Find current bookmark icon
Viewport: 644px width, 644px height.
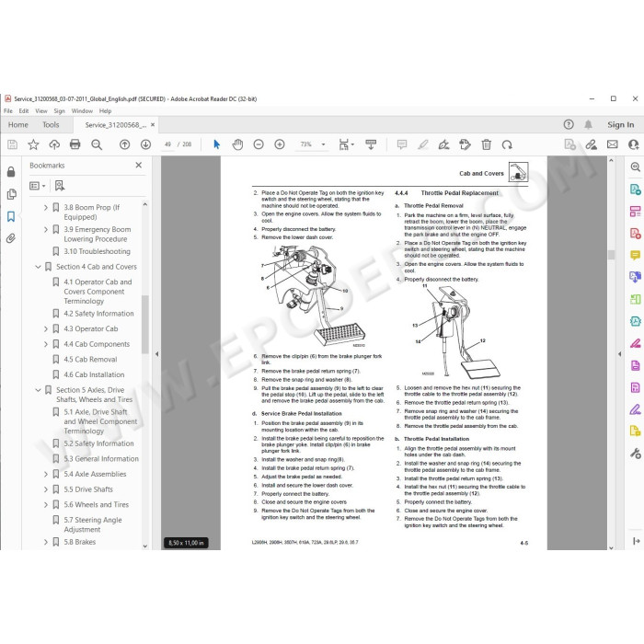point(60,186)
